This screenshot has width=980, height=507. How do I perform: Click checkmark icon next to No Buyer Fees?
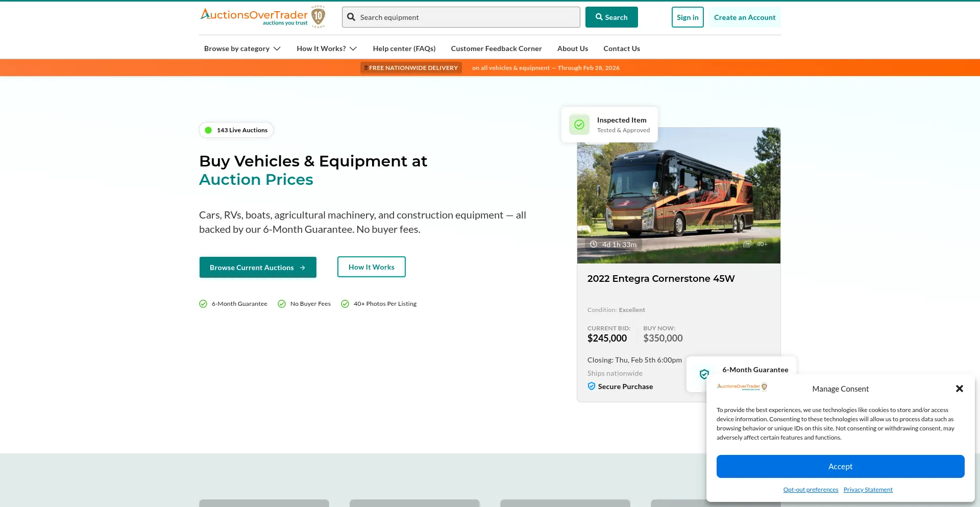tap(282, 304)
